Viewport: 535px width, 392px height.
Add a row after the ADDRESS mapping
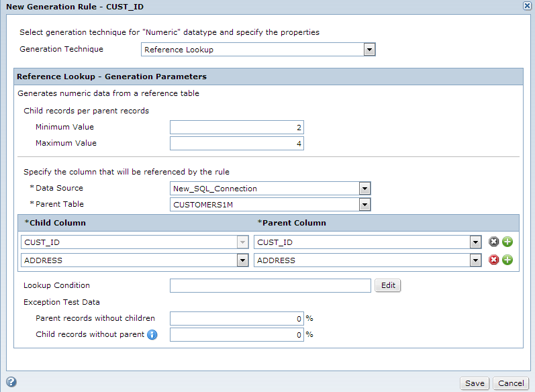pos(507,260)
